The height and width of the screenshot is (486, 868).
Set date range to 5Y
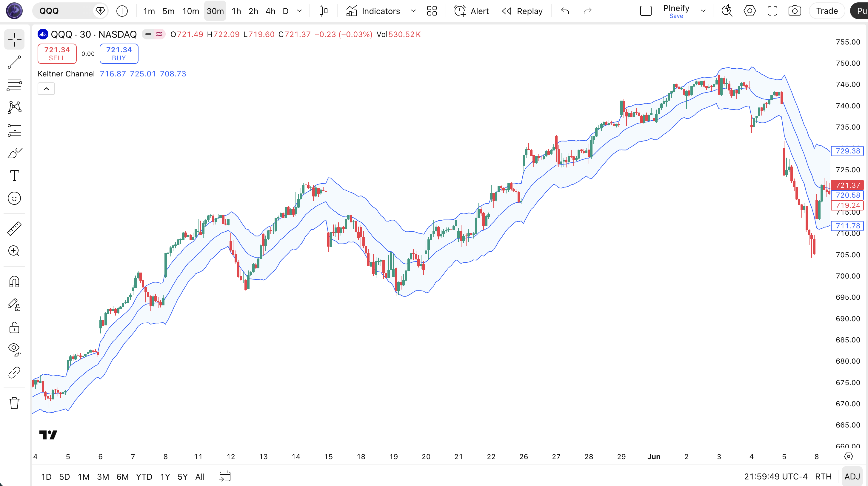182,476
